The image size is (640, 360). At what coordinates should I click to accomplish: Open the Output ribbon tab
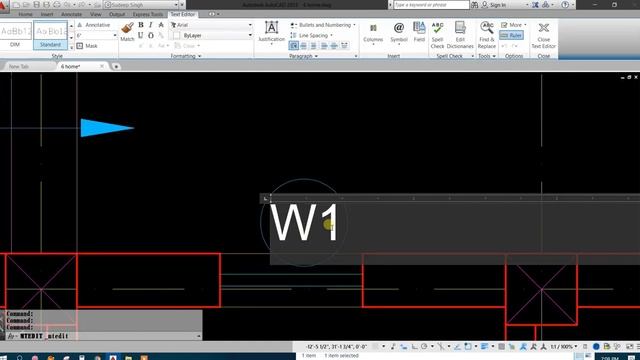coord(117,14)
